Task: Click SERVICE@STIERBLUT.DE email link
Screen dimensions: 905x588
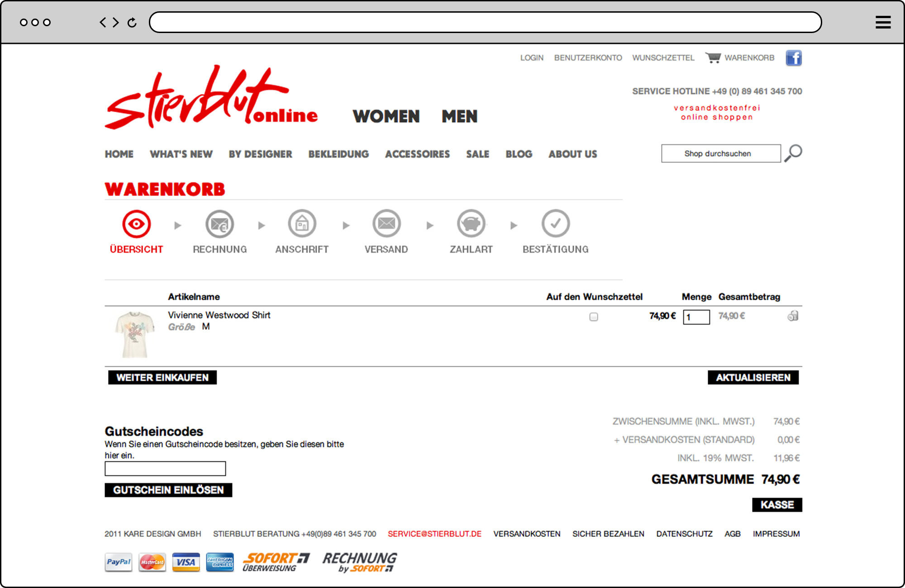Action: coord(434,534)
